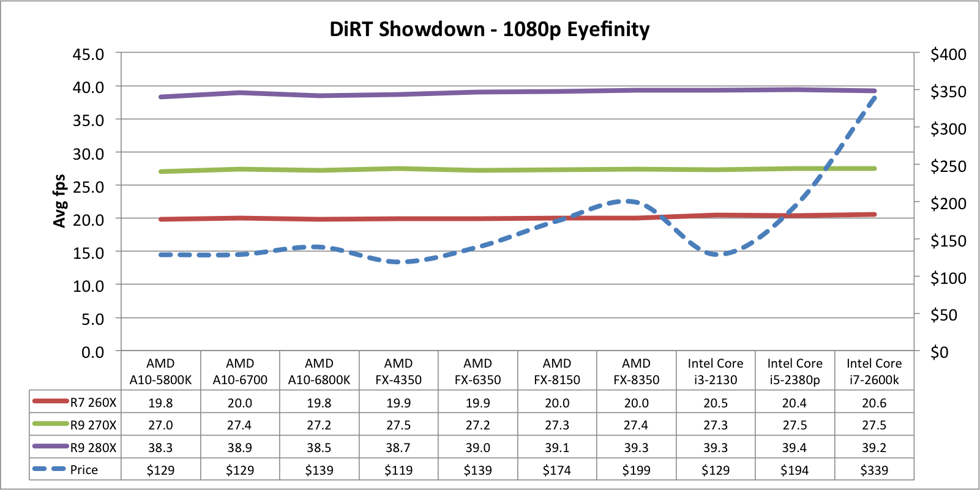Select the 27.0 cell in R9 270X row
980x490 pixels.
[x=160, y=425]
